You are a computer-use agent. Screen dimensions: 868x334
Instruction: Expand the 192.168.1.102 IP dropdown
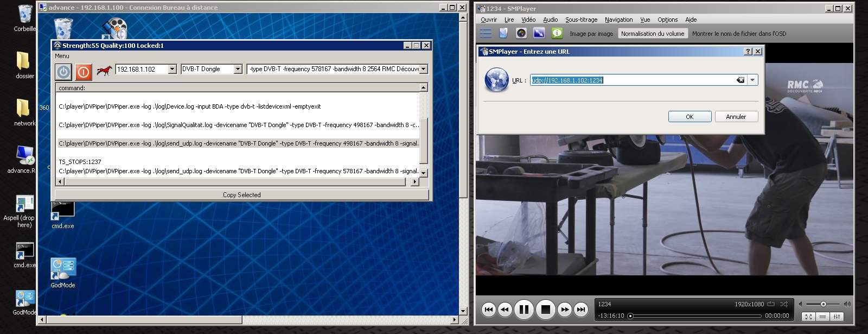pyautogui.click(x=173, y=69)
